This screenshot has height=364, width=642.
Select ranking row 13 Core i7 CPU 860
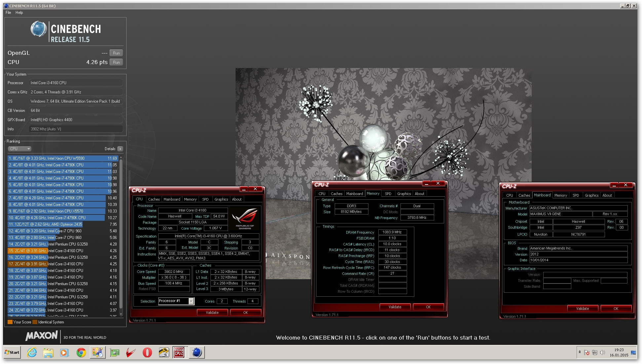[x=63, y=238]
